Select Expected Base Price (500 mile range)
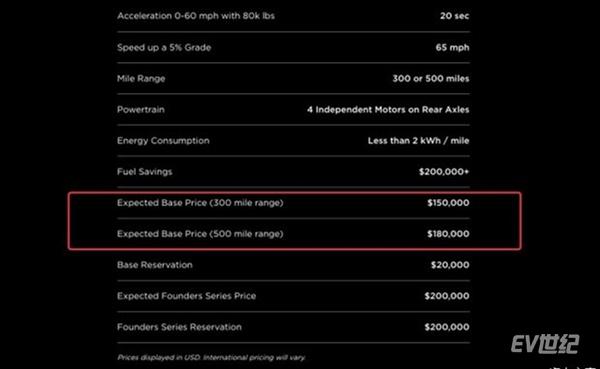The image size is (600, 369). click(200, 234)
